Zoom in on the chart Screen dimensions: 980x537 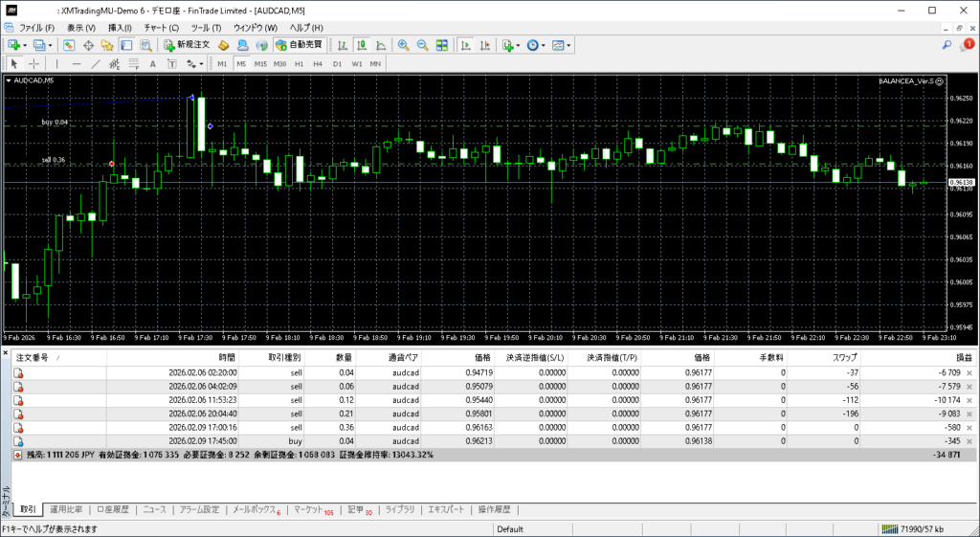click(404, 45)
